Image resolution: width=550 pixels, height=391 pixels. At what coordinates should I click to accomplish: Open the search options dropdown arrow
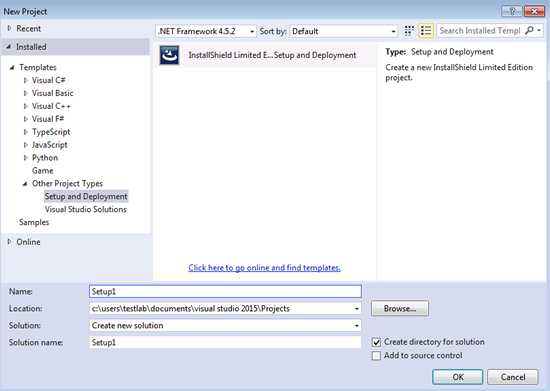(539, 31)
